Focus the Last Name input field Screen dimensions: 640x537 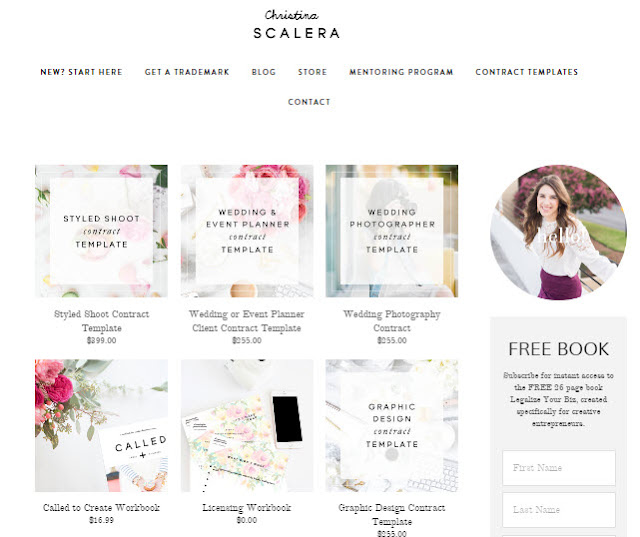coord(559,510)
